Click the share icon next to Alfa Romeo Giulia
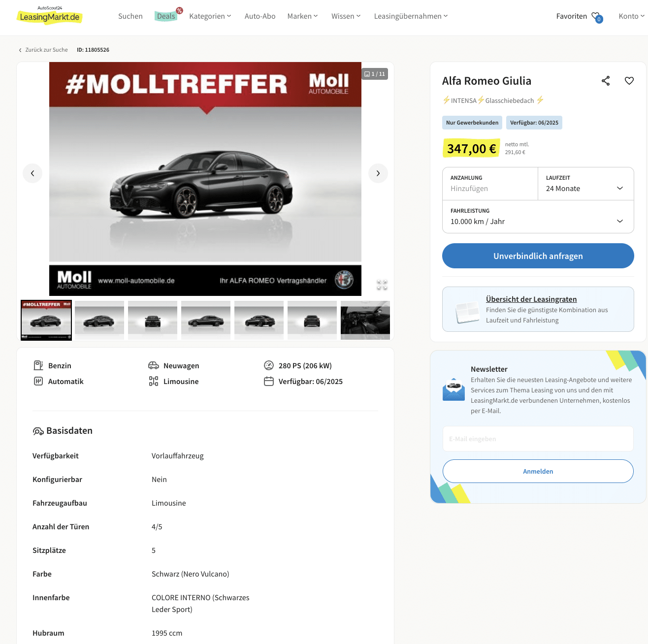Image resolution: width=648 pixels, height=644 pixels. tap(606, 81)
